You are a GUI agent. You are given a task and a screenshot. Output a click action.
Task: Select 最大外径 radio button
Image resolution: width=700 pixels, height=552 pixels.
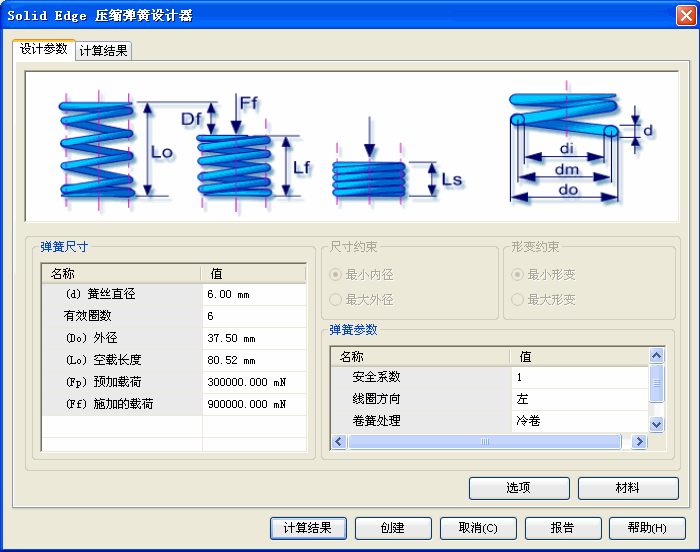pyautogui.click(x=336, y=299)
